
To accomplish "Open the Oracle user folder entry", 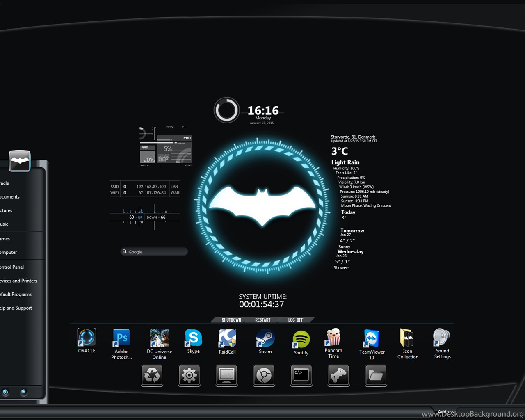I will pos(5,183).
